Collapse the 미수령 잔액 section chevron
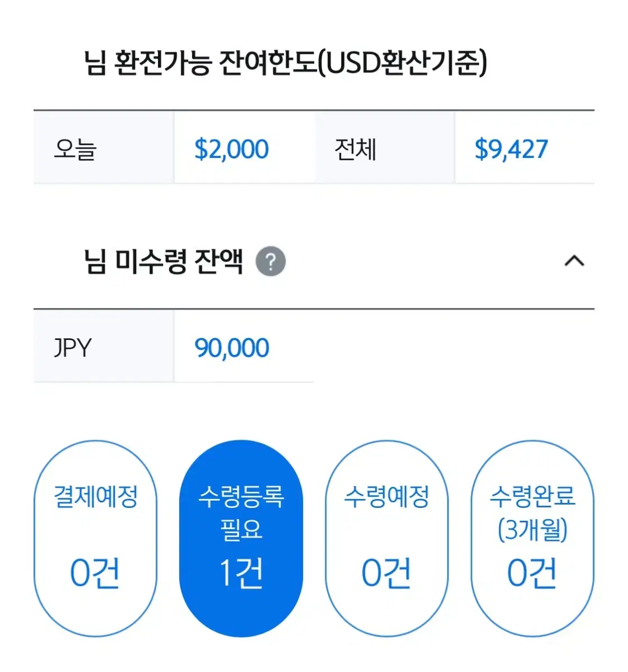Image resolution: width=628 pixels, height=672 pixels. pos(574,261)
